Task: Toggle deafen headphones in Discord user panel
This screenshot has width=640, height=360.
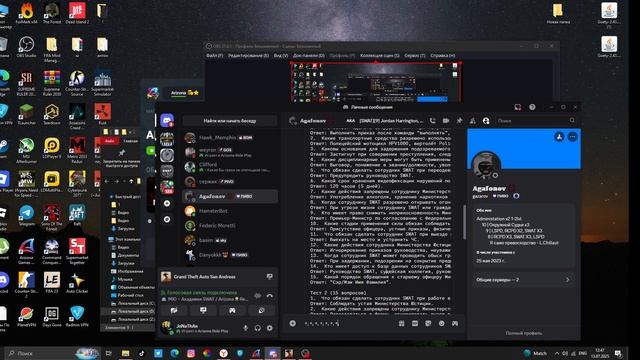Action: coord(258,328)
